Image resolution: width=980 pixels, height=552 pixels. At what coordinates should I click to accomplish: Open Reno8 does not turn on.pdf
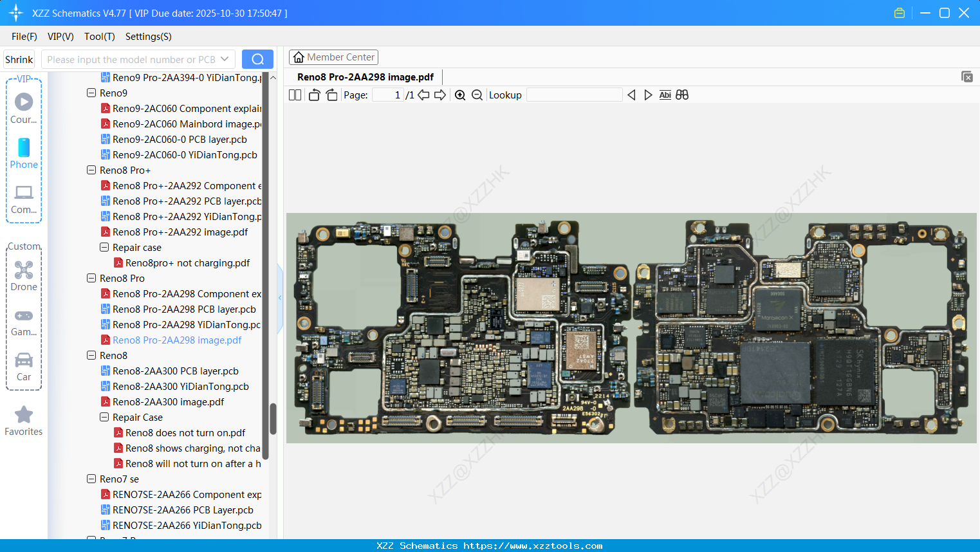click(180, 432)
